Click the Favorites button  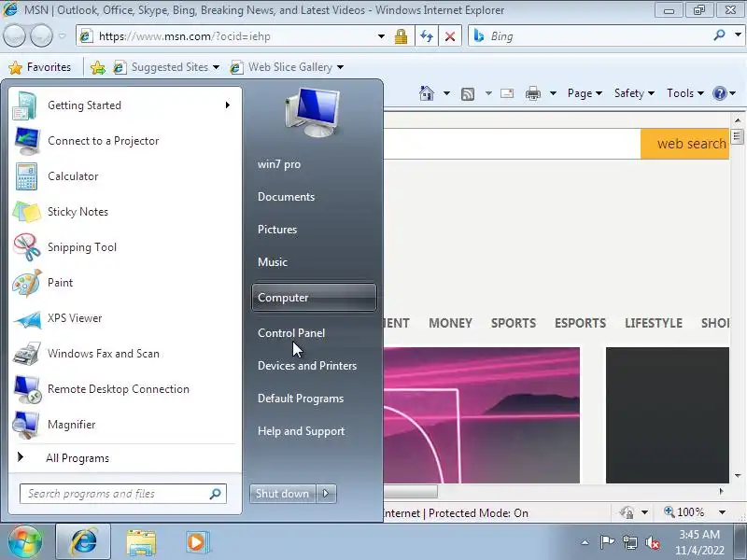(x=40, y=67)
